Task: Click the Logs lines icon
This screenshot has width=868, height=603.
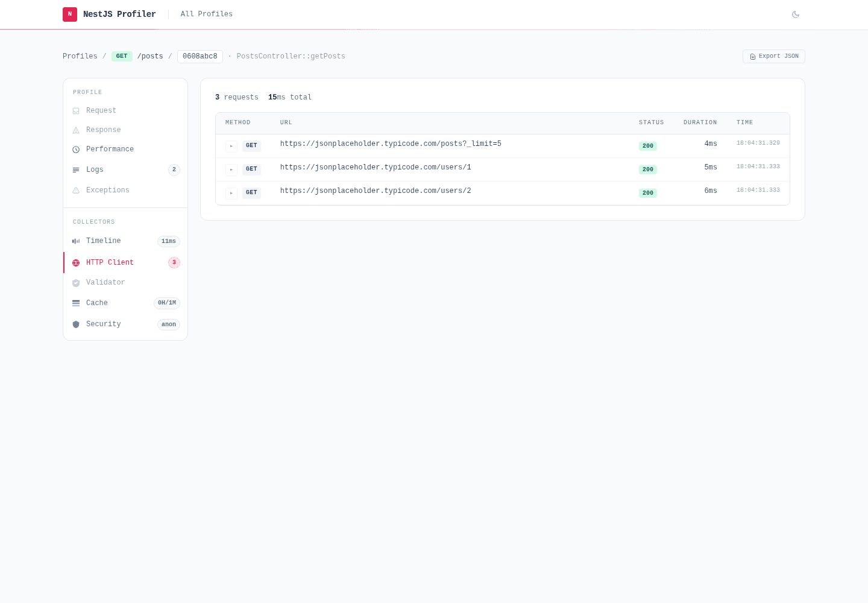Action: tap(76, 170)
